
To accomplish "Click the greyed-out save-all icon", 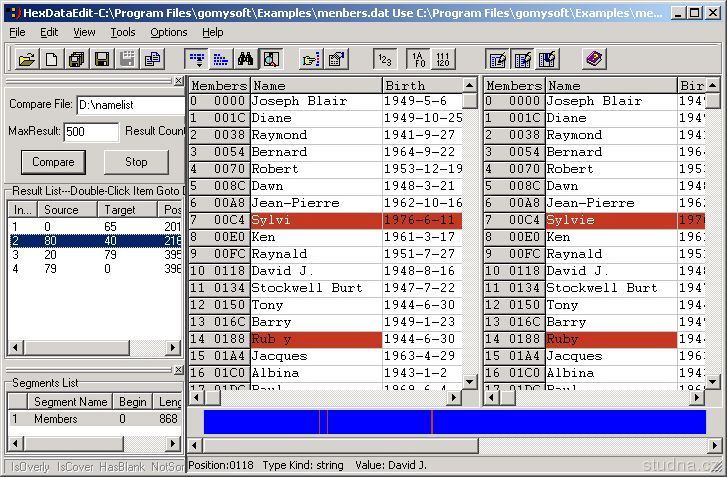I will pos(127,59).
